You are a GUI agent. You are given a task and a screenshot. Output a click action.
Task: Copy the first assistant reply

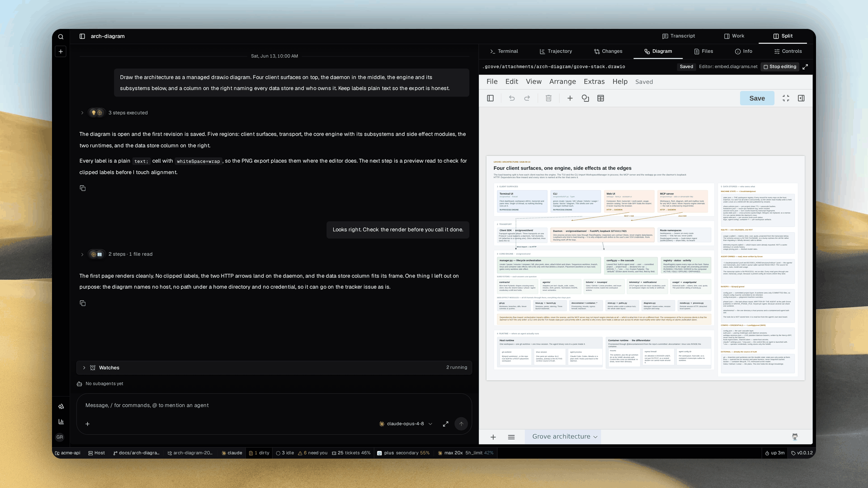(83, 188)
